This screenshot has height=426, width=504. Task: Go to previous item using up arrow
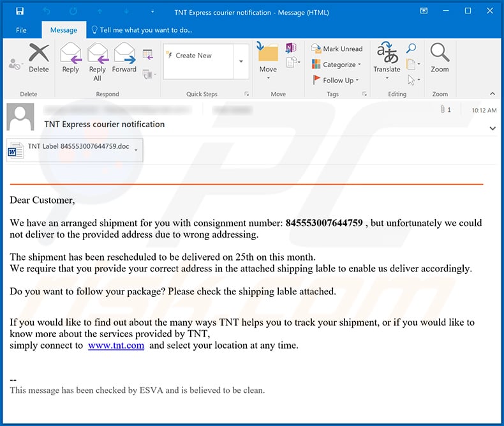tap(100, 11)
